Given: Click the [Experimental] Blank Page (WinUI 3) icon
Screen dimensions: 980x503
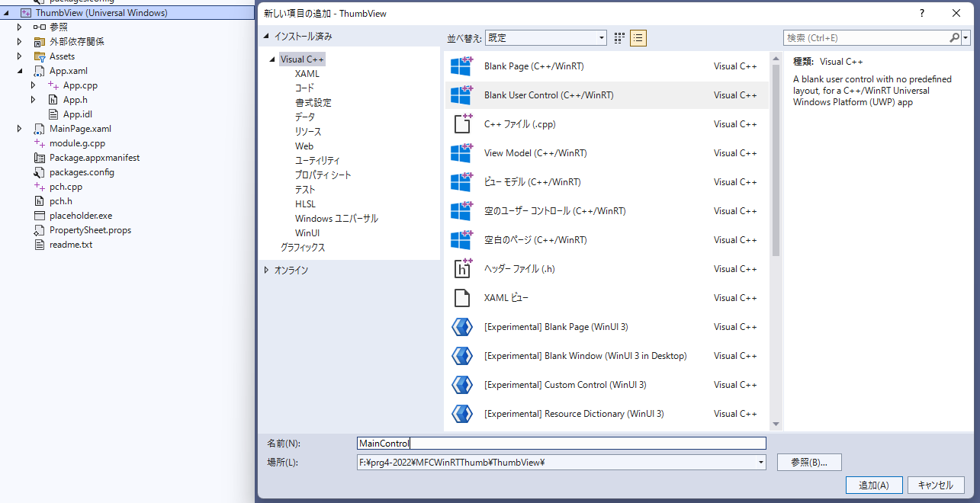Looking at the screenshot, I should [x=462, y=327].
